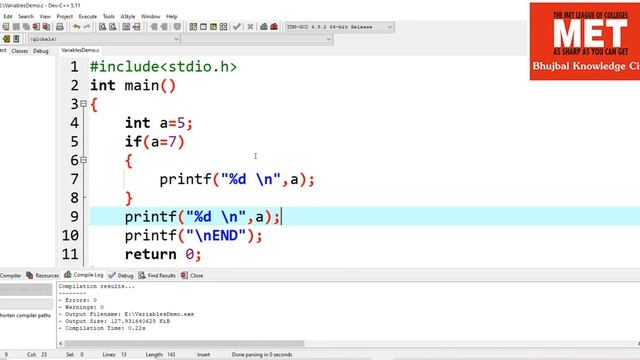640x360 pixels.
Task: Click 'Compilation Time: 0.22s' log line
Action: (102, 328)
